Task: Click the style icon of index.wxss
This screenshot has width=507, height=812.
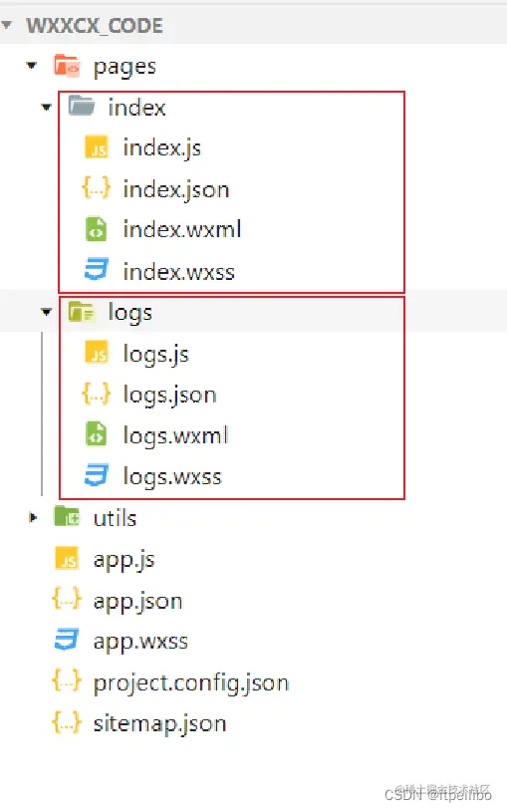Action: tap(97, 269)
